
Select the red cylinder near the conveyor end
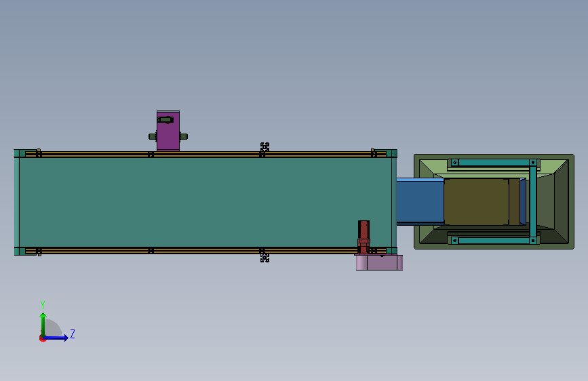(x=364, y=237)
